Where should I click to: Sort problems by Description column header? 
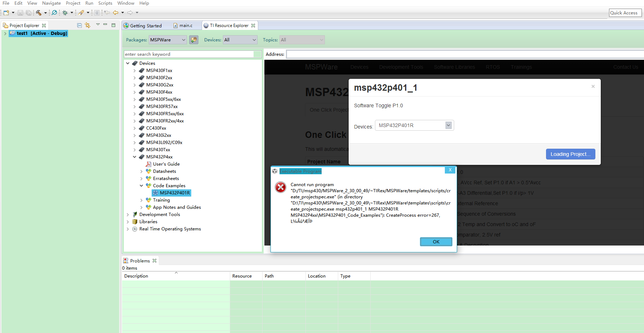click(x=176, y=276)
